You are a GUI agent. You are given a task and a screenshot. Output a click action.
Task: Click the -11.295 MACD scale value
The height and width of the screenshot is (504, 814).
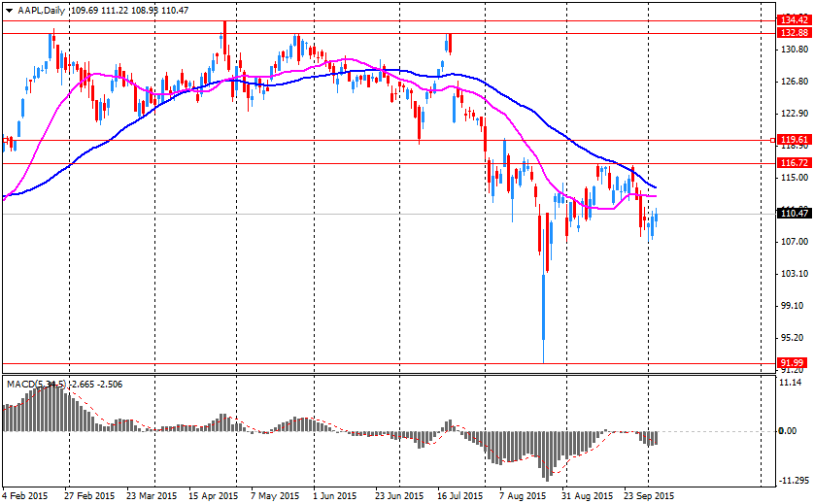point(795,480)
